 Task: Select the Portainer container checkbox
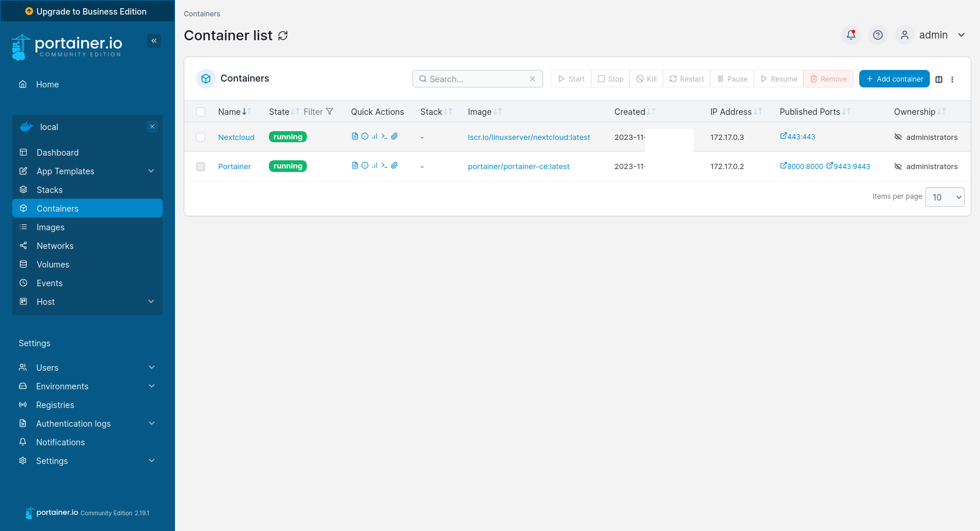(201, 166)
